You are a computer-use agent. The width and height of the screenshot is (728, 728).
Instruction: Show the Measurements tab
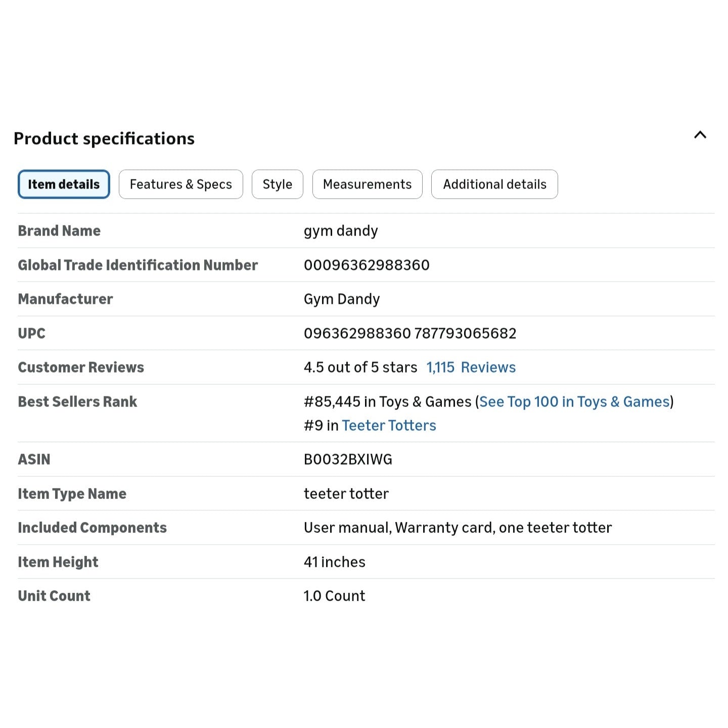click(x=368, y=184)
